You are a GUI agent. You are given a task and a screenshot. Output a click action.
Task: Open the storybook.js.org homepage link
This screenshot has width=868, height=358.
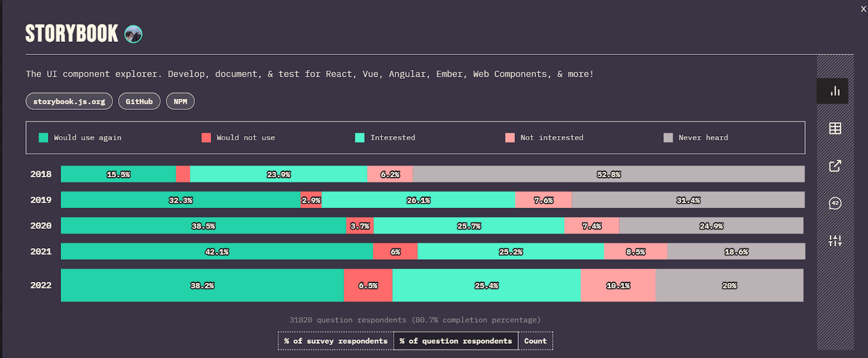tap(69, 102)
